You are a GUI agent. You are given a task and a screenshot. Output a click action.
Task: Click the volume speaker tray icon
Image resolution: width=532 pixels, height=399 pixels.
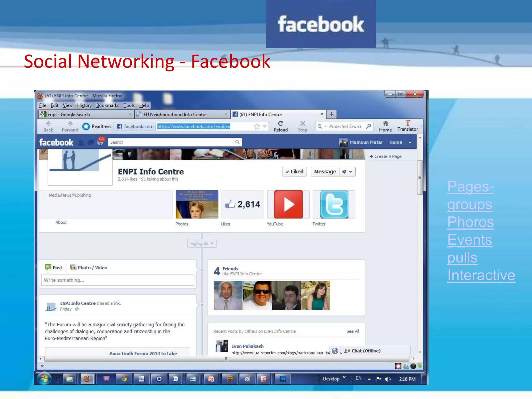click(x=388, y=379)
